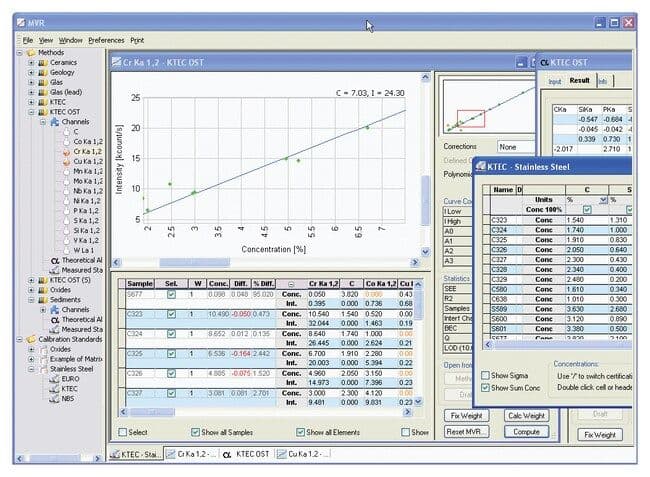Click the KTEC OST (5) folder icon
This screenshot has height=477, width=650.
click(x=43, y=280)
